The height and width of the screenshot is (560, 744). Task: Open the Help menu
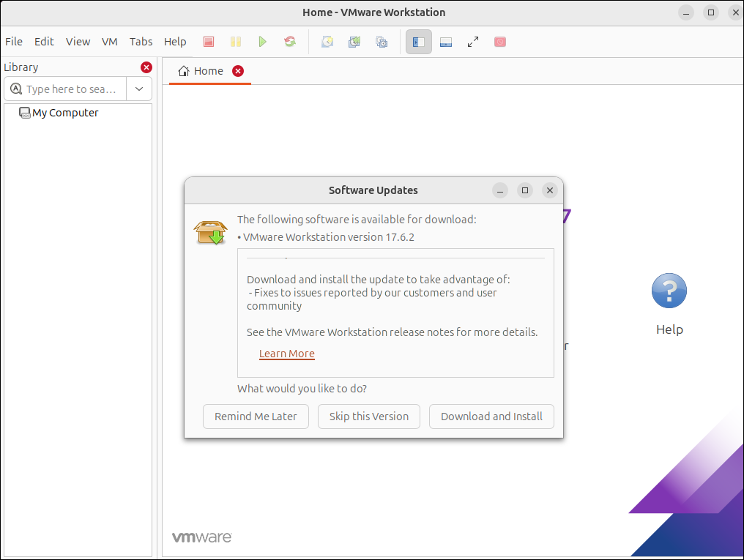pos(175,42)
